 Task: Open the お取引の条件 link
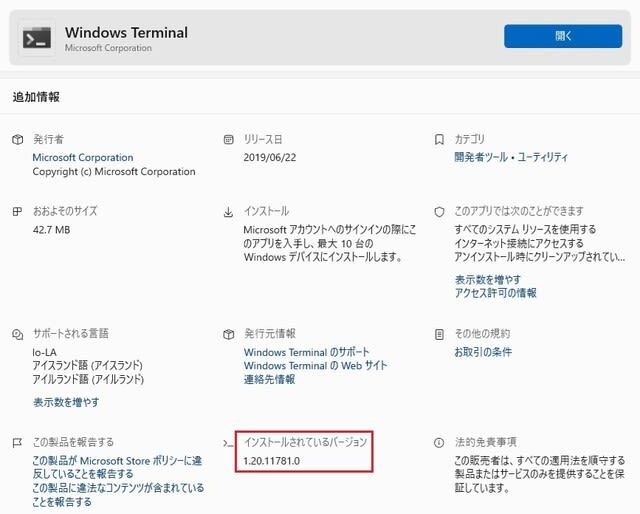(x=483, y=352)
